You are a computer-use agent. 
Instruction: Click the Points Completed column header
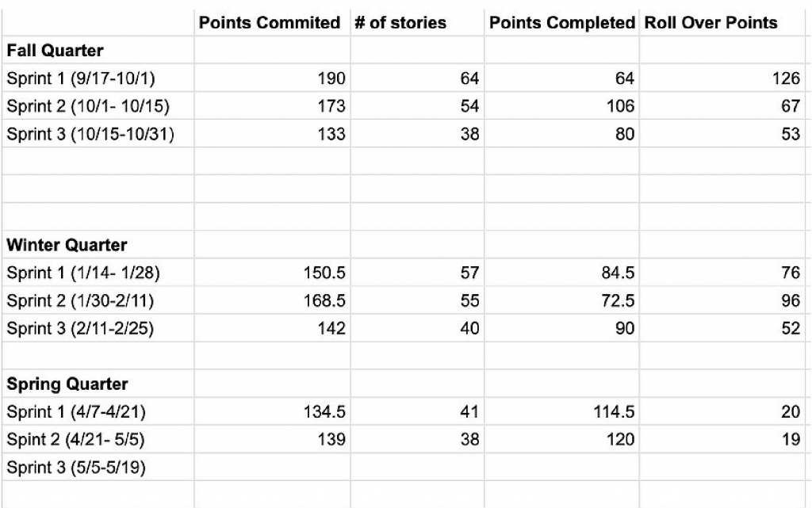click(562, 22)
